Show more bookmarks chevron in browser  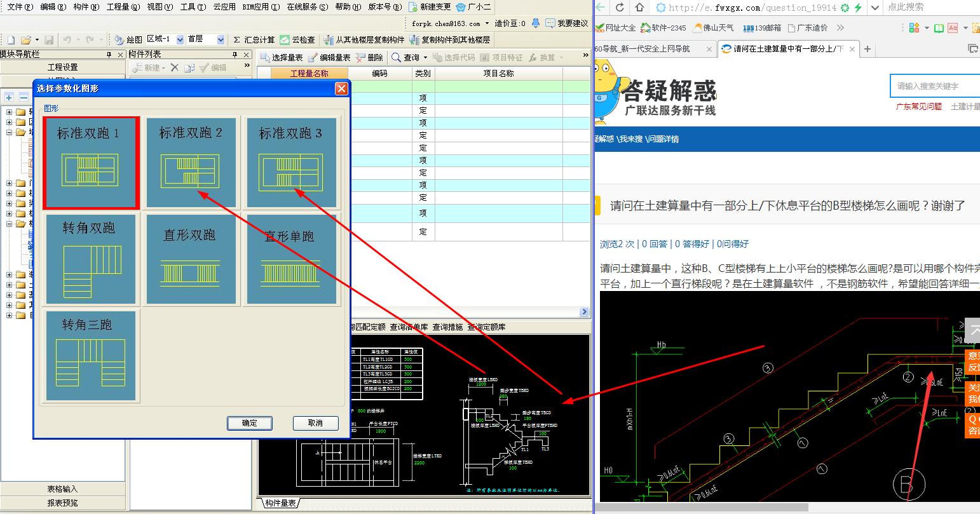(x=840, y=27)
